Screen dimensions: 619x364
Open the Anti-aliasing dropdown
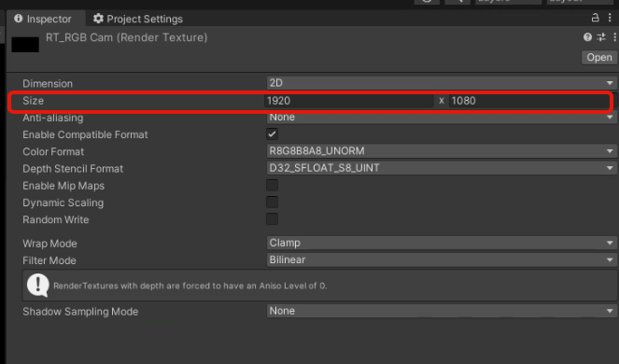point(442,118)
